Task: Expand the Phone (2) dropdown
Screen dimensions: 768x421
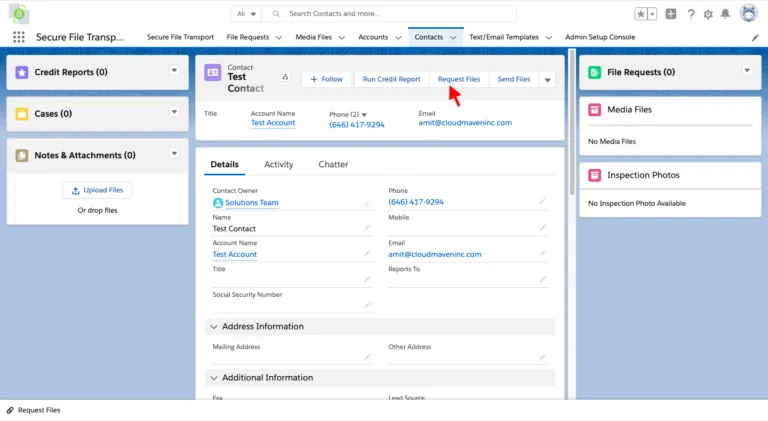Action: [x=364, y=115]
